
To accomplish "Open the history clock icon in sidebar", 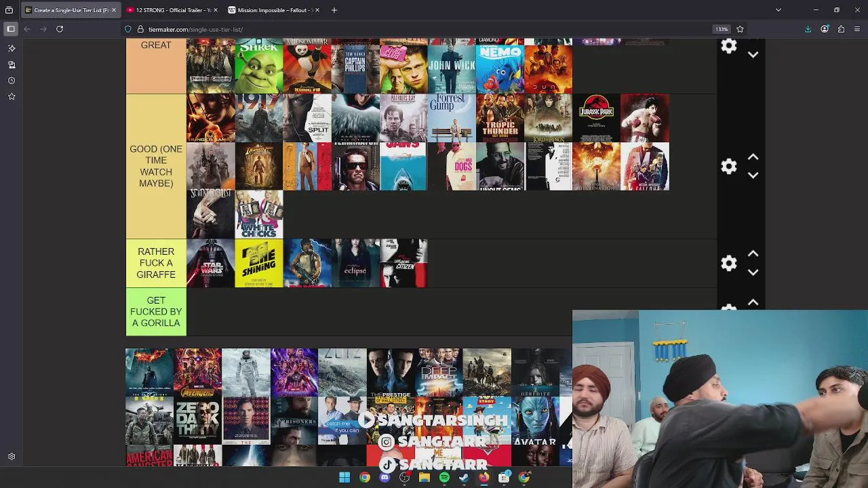I will pyautogui.click(x=12, y=81).
